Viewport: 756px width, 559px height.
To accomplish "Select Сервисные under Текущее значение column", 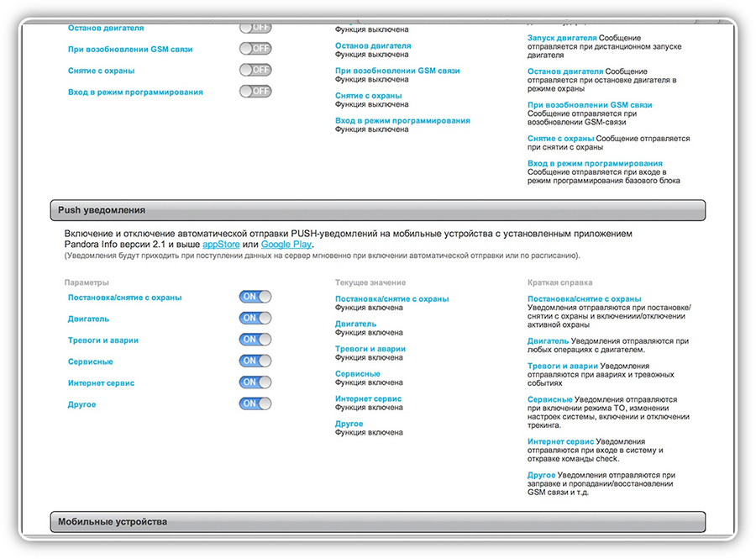I will click(x=358, y=374).
